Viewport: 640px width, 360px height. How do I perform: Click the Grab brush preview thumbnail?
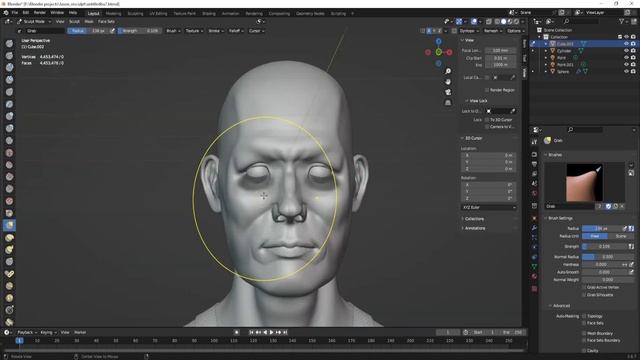point(584,182)
